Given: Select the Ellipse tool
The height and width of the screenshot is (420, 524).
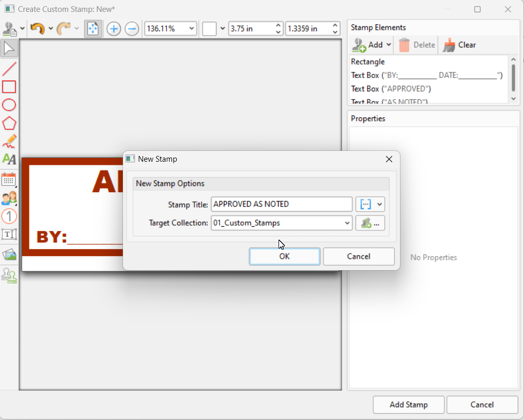Looking at the screenshot, I should point(9,105).
